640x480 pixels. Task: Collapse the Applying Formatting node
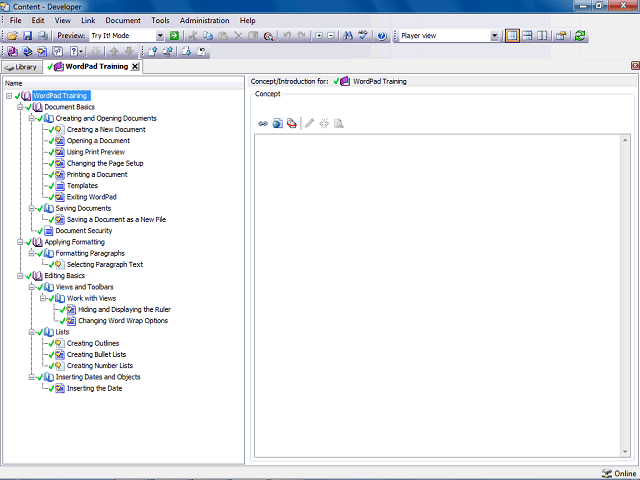20,242
